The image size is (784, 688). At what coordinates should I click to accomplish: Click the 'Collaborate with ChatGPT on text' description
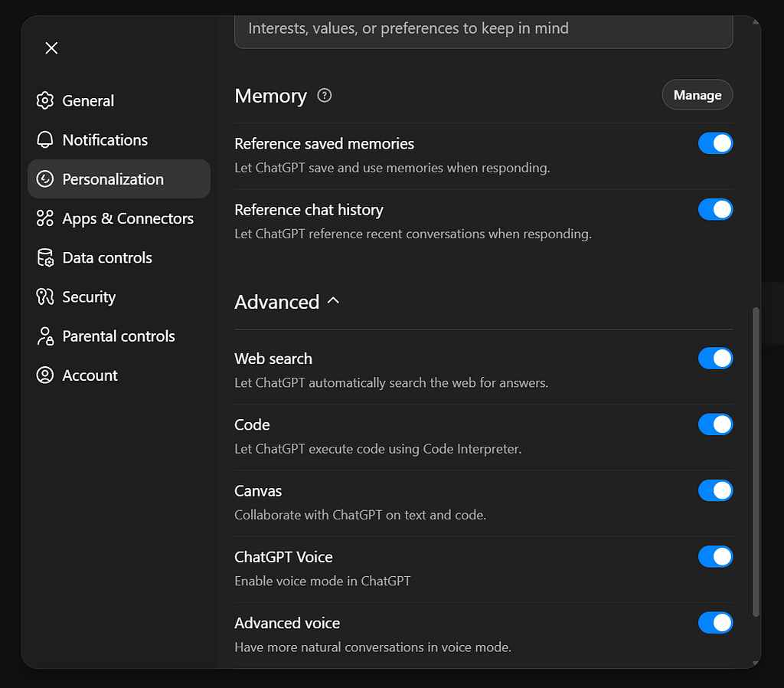tap(361, 515)
